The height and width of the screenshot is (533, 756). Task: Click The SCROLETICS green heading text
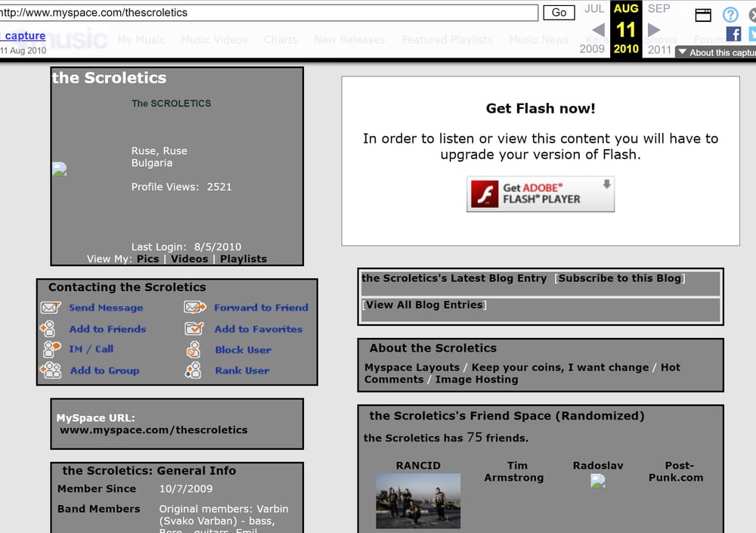click(171, 104)
